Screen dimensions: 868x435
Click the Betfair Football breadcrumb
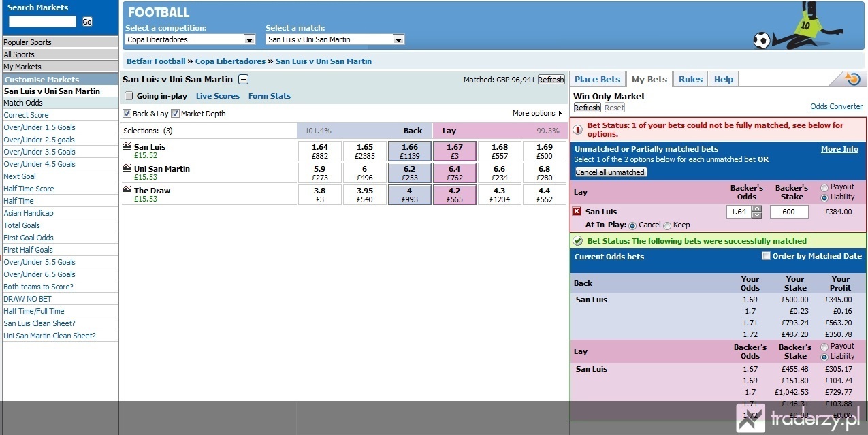click(x=156, y=61)
